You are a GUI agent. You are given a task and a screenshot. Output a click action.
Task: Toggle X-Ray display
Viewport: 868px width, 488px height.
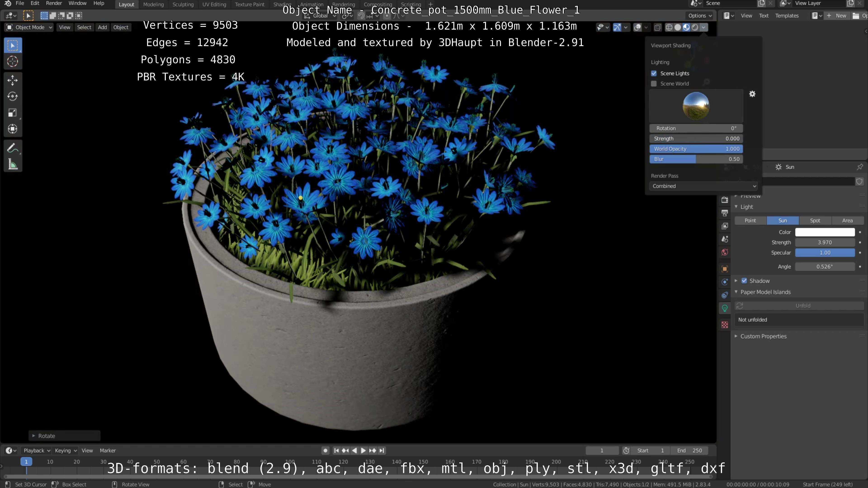pos(657,28)
